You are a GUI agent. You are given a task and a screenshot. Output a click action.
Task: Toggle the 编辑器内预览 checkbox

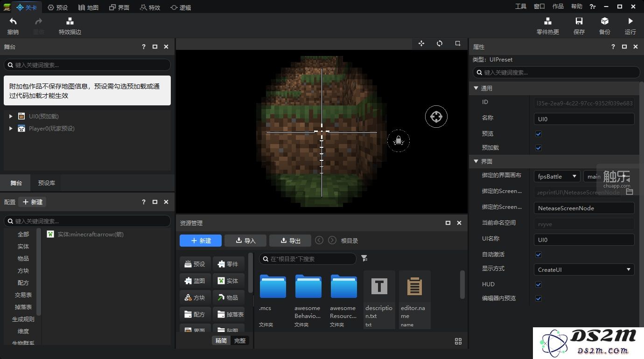click(x=538, y=298)
